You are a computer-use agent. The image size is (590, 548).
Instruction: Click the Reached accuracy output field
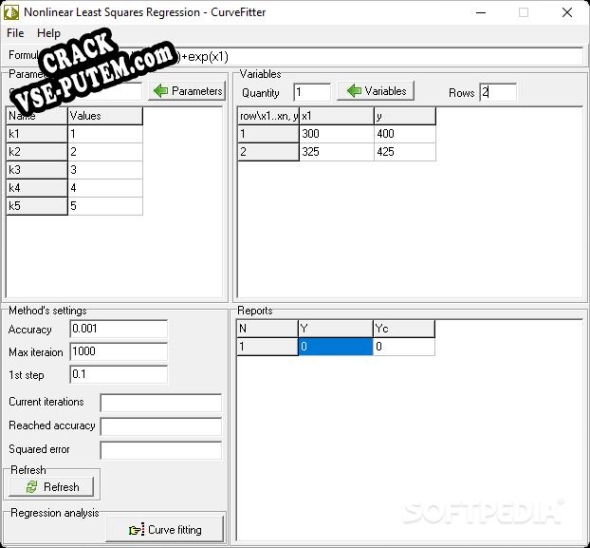[161, 426]
